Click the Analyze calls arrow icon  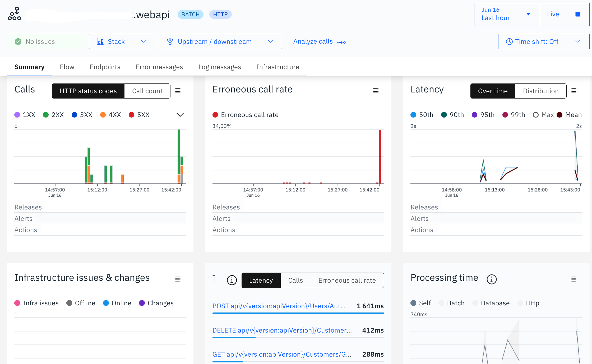[341, 42]
